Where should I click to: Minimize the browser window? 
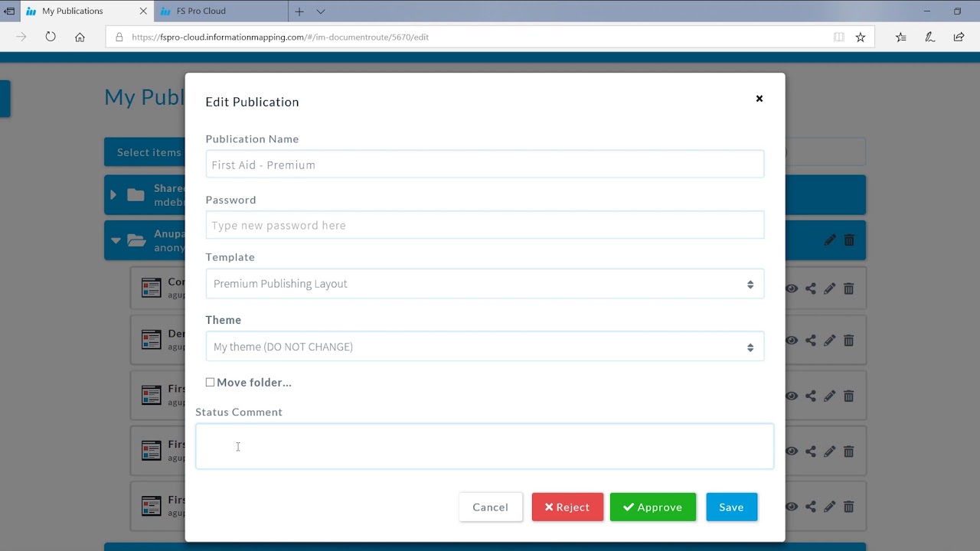(x=927, y=11)
